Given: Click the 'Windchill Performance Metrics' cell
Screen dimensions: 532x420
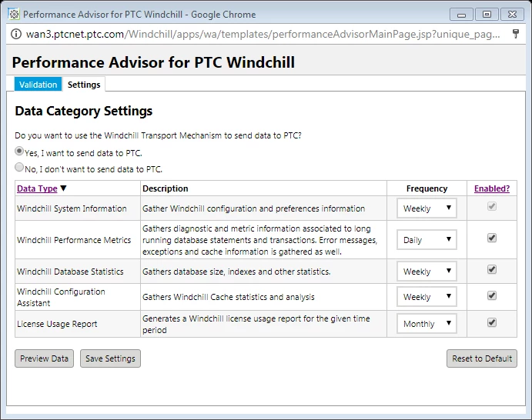Looking at the screenshot, I should coord(78,240).
